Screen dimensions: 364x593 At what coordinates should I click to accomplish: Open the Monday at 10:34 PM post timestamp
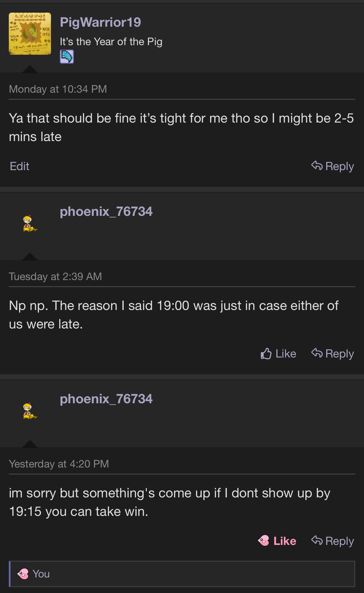58,89
